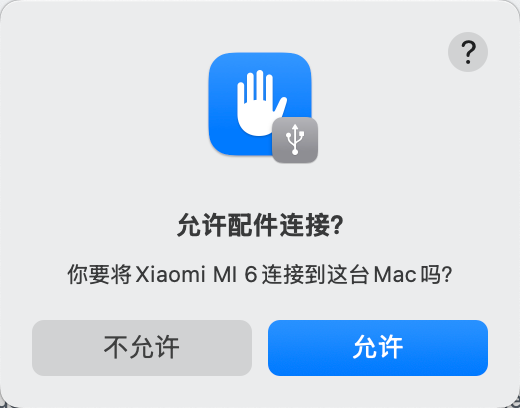Click the Xiaomi MI 6 device name
The image size is (520, 408).
point(196,275)
